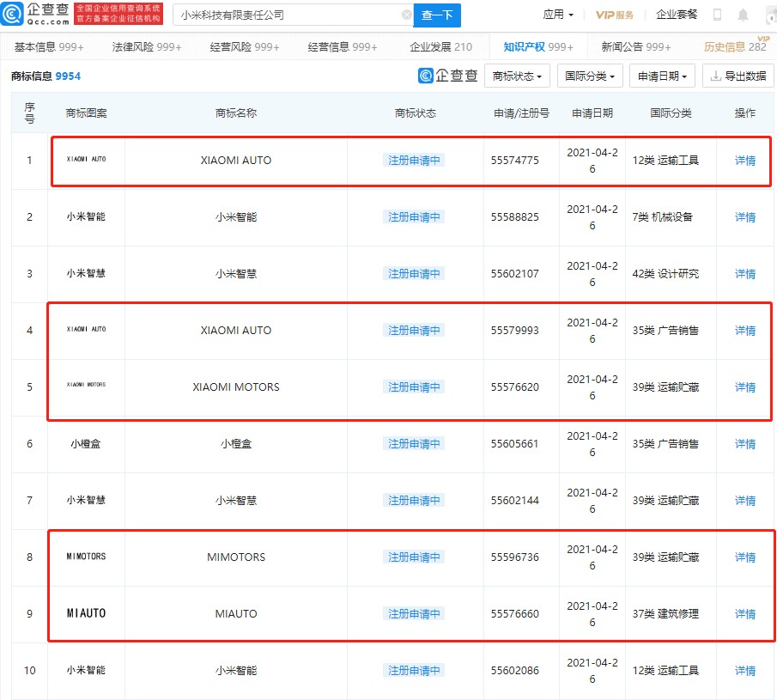Screen dimensions: 777x700
Task: Click 注册申请中 status in 小橙盒 row
Action: [x=414, y=444]
